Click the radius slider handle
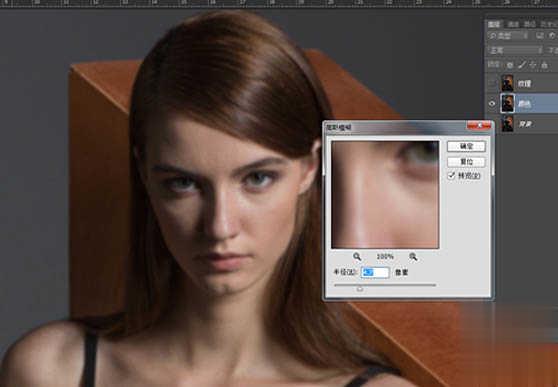558x387 pixels. point(360,289)
